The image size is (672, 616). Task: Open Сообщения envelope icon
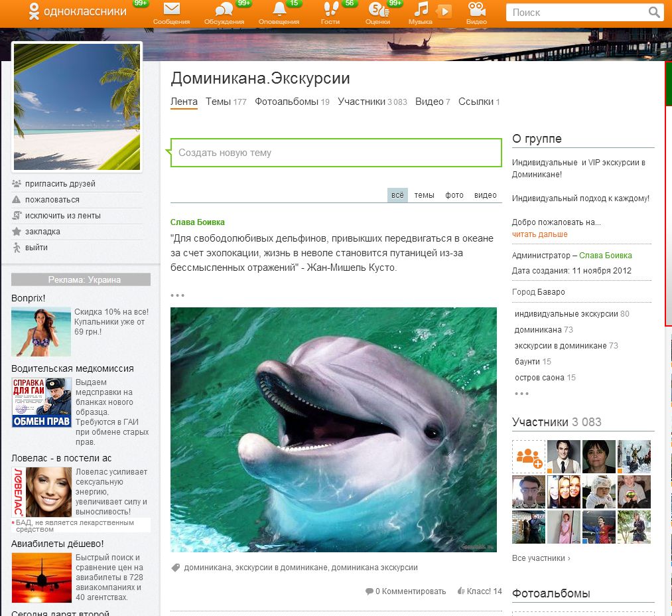[x=171, y=9]
